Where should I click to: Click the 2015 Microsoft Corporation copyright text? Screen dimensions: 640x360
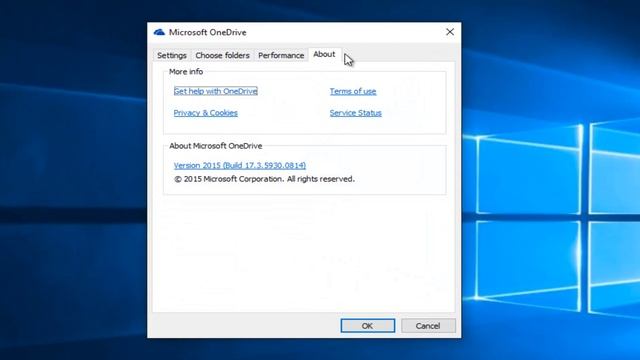[x=264, y=179]
